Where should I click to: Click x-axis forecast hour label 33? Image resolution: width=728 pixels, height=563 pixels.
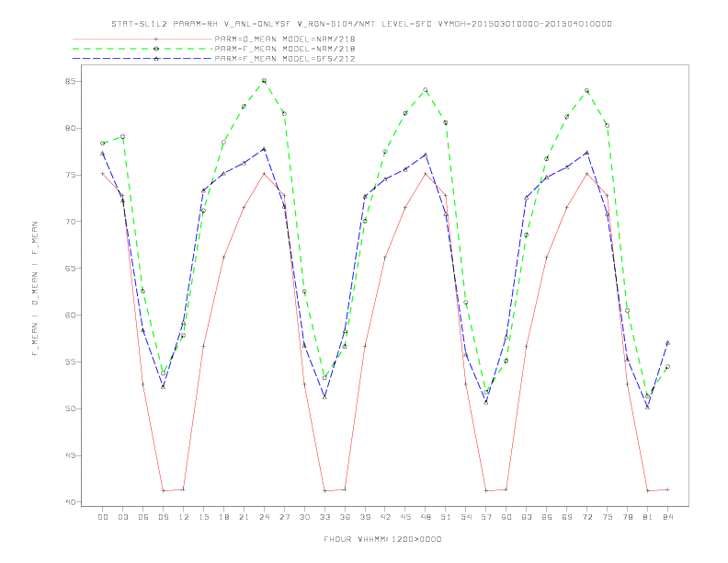click(324, 517)
